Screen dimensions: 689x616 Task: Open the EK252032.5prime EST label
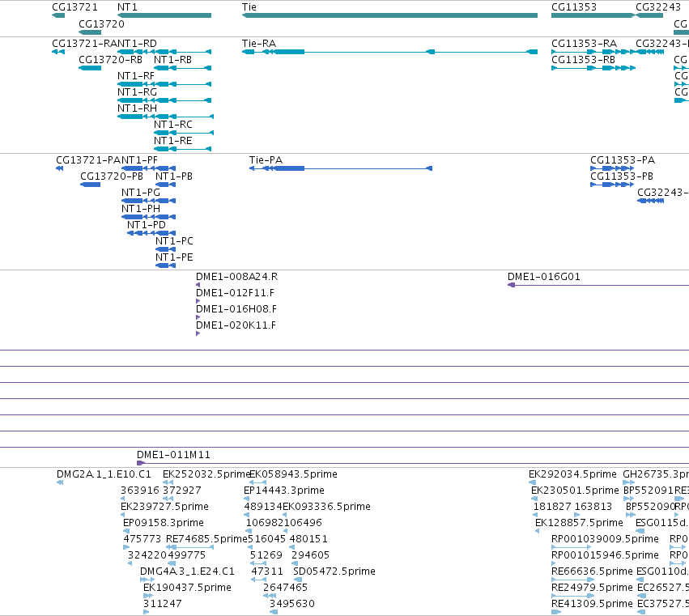206,474
